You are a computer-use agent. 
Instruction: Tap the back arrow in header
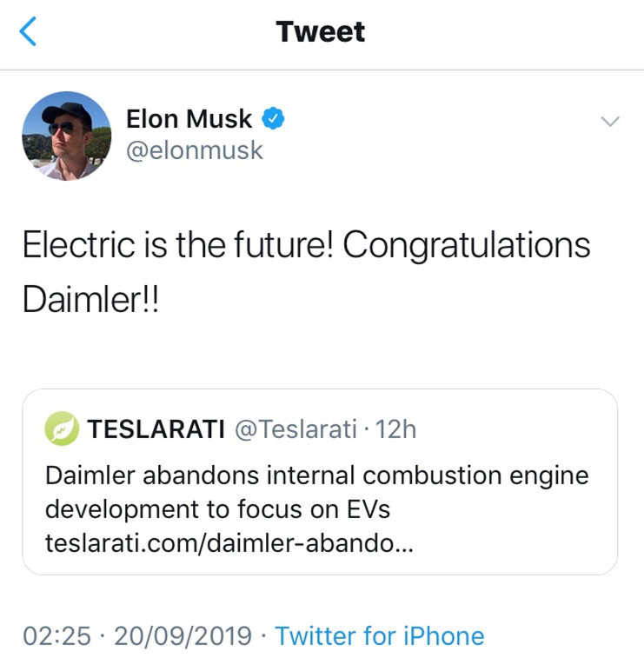[x=30, y=32]
